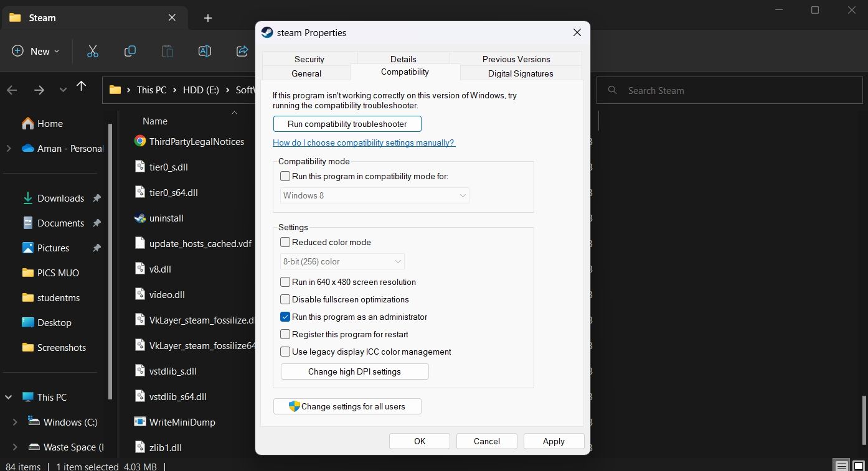
Task: Expand the Windows (C:) drive node
Action: [x=15, y=422]
